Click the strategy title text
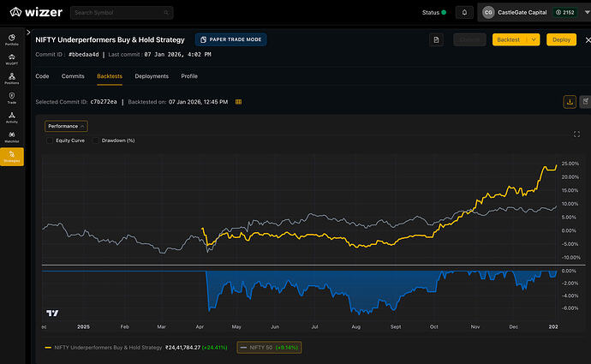591x364 pixels. tap(110, 39)
